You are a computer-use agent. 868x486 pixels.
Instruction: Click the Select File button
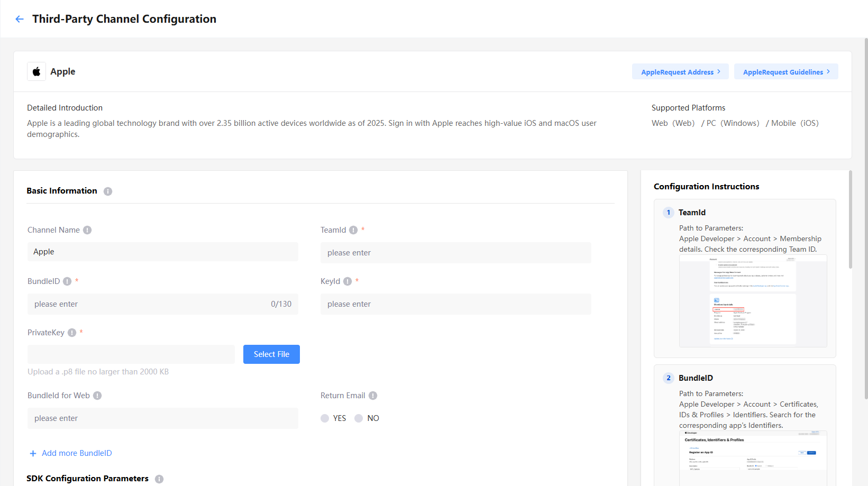271,354
